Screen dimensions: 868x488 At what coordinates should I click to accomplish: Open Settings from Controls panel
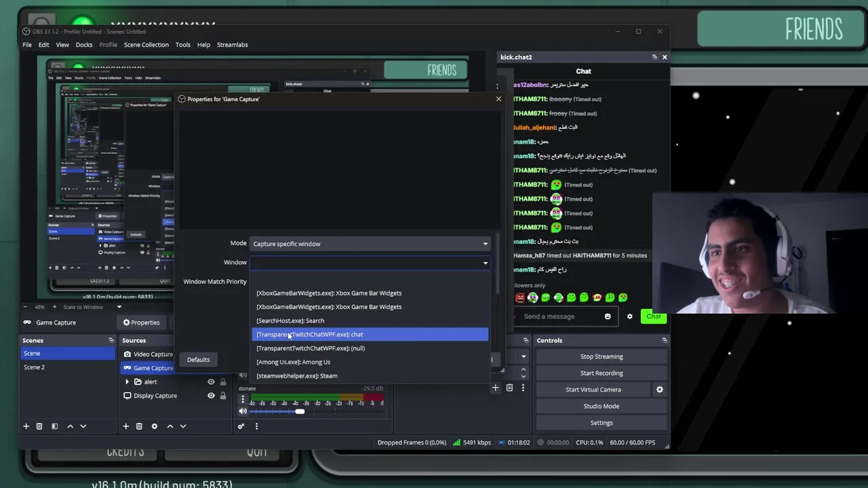601,423
